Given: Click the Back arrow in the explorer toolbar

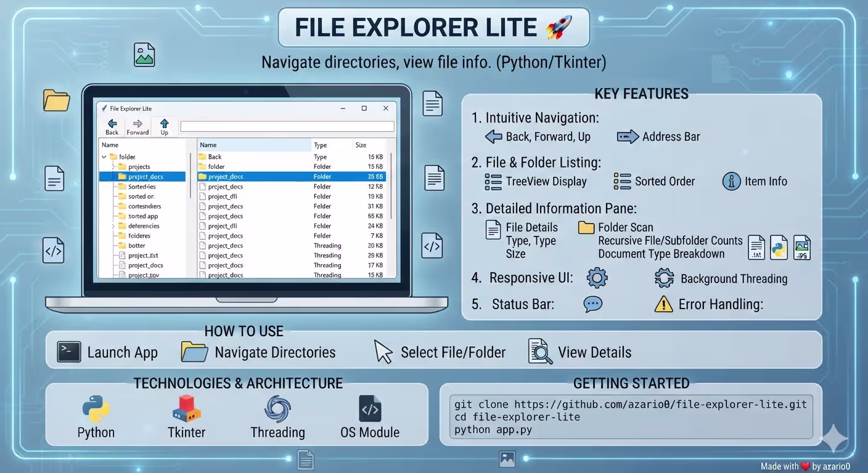Looking at the screenshot, I should [x=112, y=123].
